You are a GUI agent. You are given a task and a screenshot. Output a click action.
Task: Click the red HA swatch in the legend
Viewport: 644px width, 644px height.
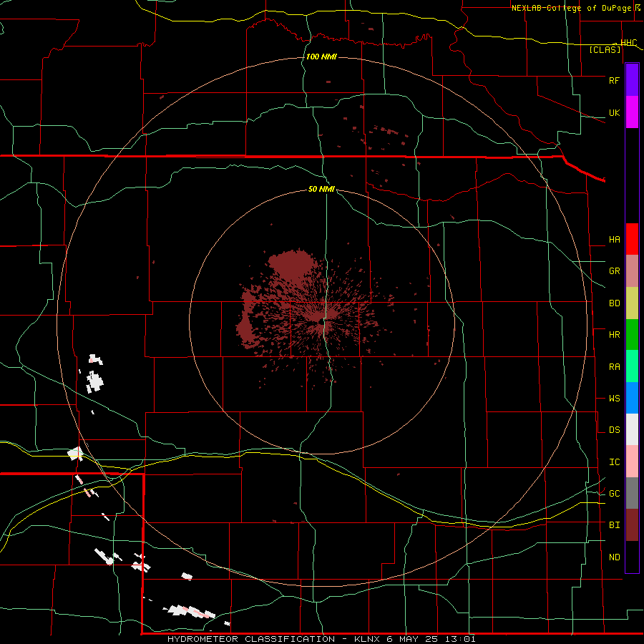click(x=632, y=239)
